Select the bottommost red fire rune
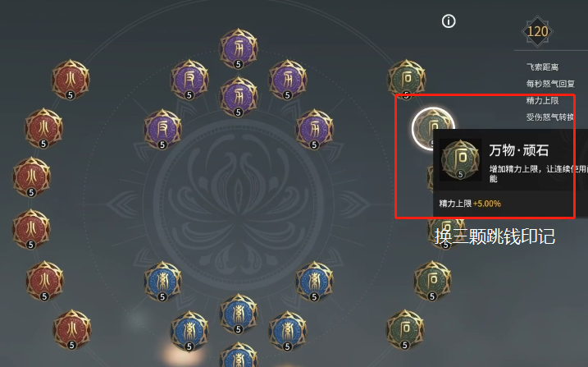 click(71, 329)
